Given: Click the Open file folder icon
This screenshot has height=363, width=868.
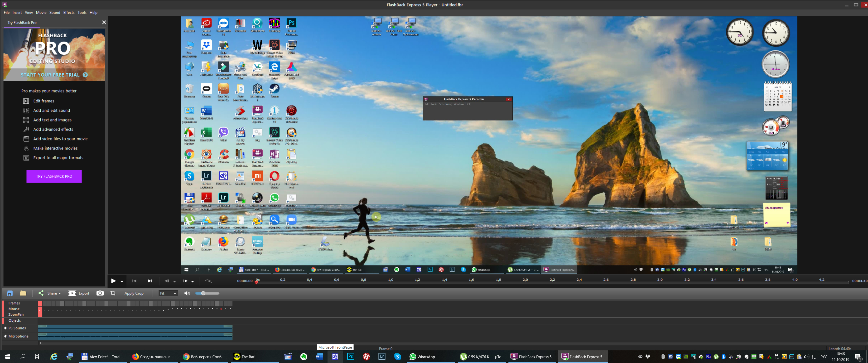Looking at the screenshot, I should 23,293.
